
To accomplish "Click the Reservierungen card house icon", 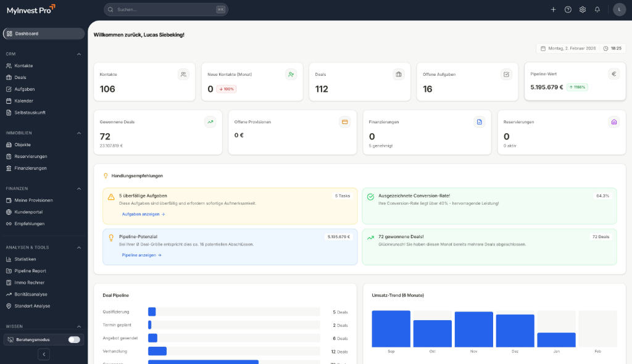I will click(x=613, y=122).
